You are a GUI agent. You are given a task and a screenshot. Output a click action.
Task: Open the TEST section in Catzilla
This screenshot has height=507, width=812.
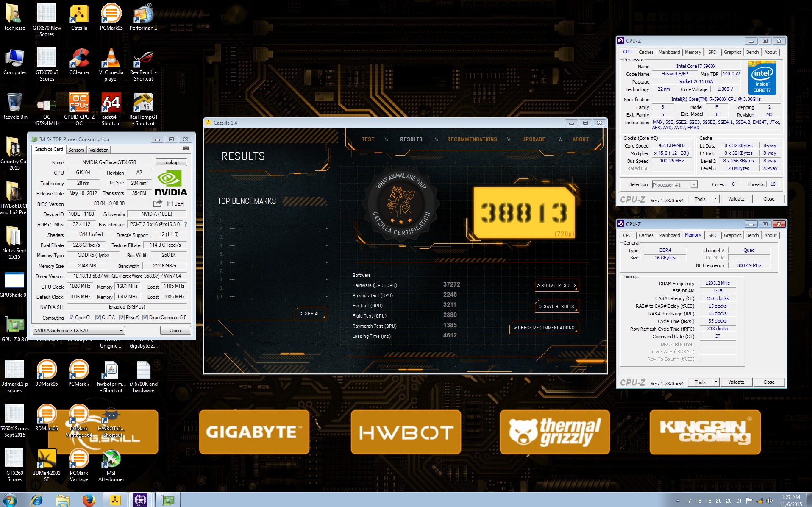(x=368, y=139)
